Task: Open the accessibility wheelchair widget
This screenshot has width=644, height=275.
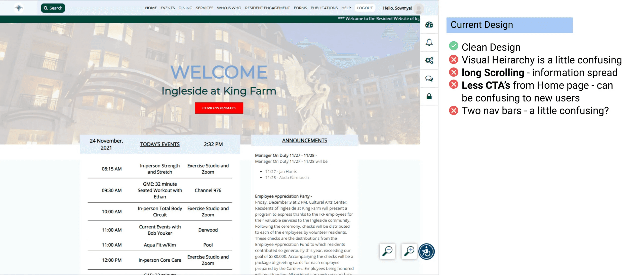Action: click(426, 251)
